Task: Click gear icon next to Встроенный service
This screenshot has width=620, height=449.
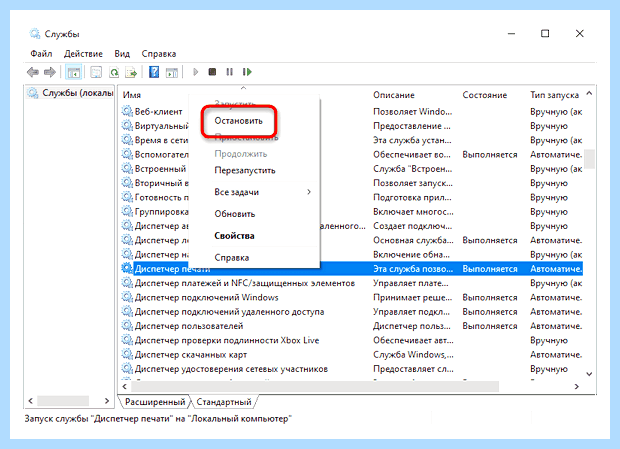Action: (x=127, y=168)
